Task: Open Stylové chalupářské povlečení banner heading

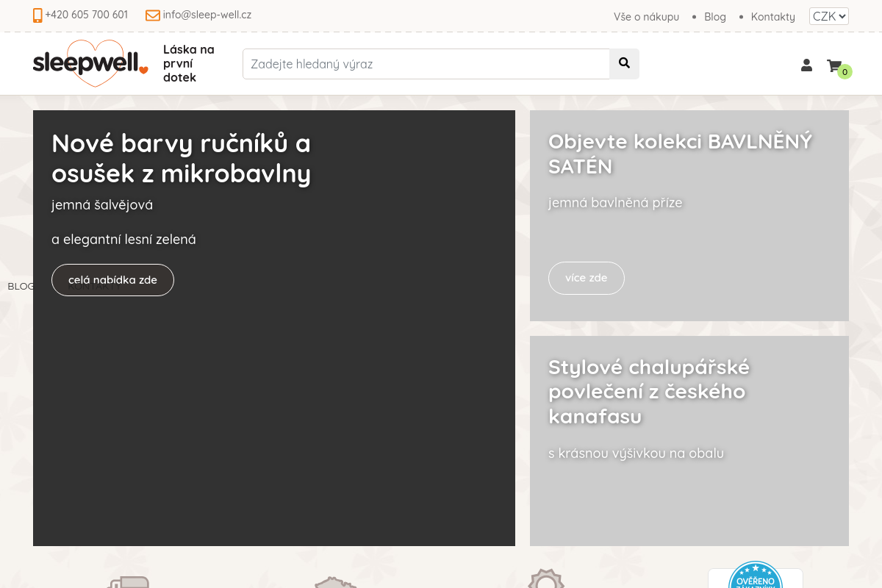Action: (649, 391)
